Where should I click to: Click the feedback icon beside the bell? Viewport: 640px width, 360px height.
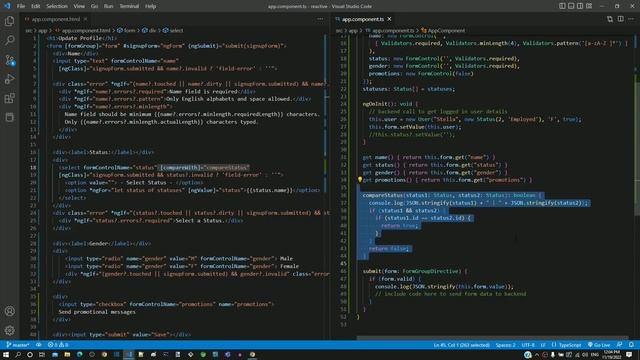tap(620, 345)
